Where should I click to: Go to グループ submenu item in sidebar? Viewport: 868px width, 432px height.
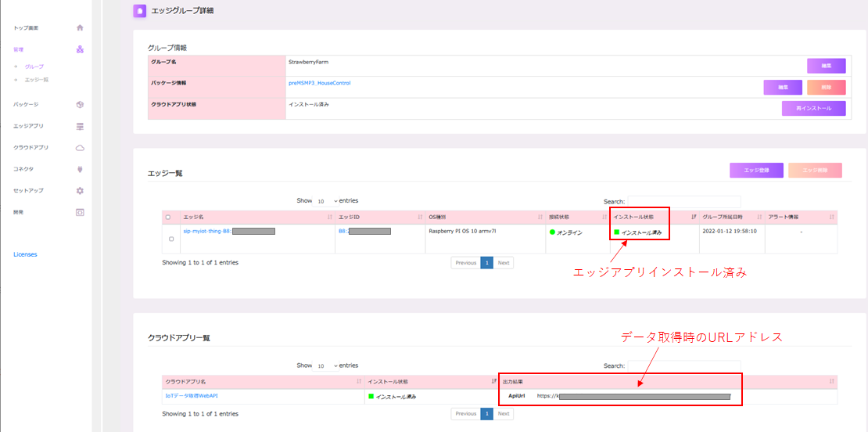pos(34,67)
